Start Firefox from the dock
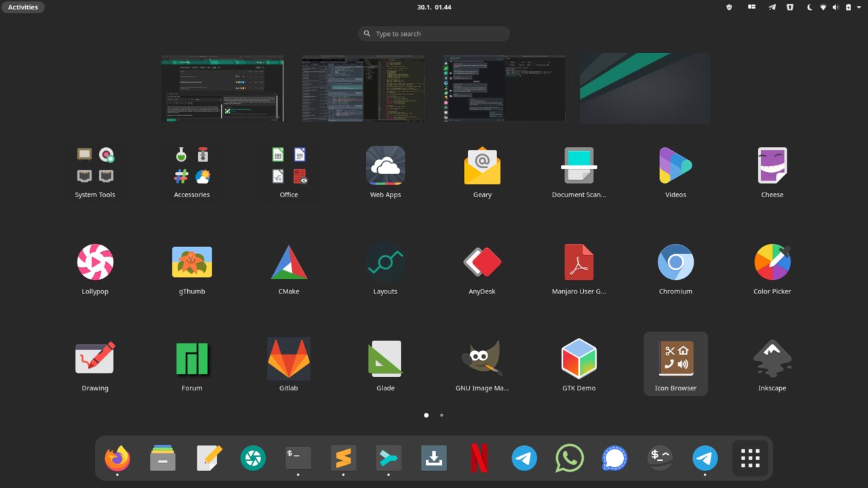The height and width of the screenshot is (488, 868). click(117, 457)
